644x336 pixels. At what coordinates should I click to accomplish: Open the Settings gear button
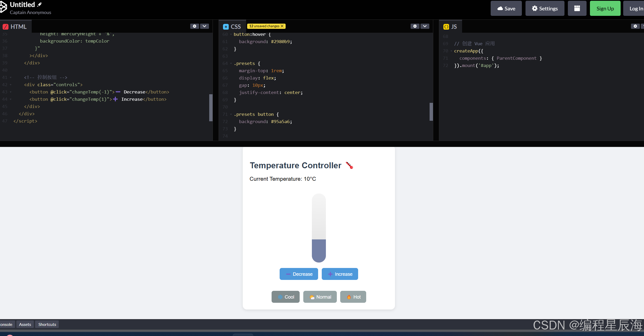[545, 8]
